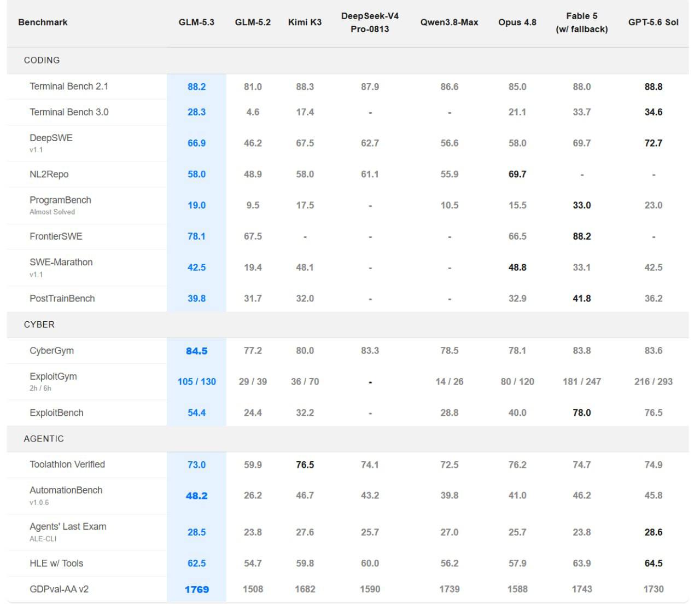Select the "Qwen3.8-Max" column header
Image resolution: width=700 pixels, height=615 pixels.
pyautogui.click(x=449, y=22)
